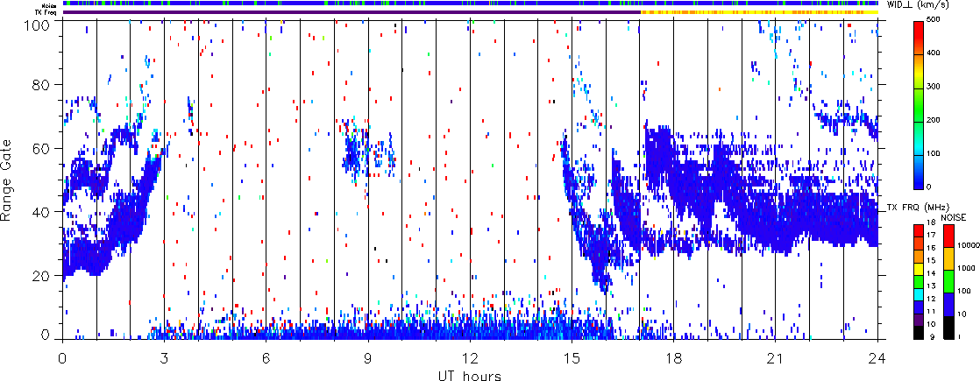Click the green 300 level on WID colorbar
The height and width of the screenshot is (381, 980).
(918, 88)
